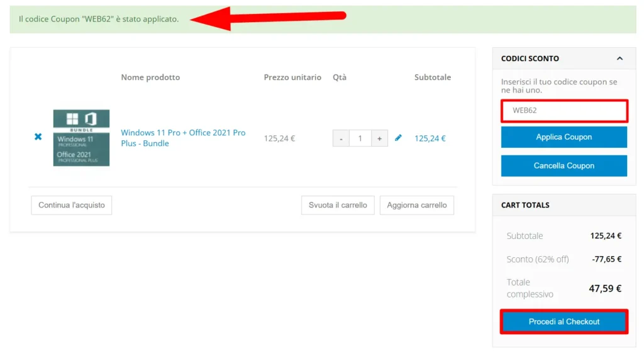
Task: Click the 47,59 € total amount
Action: click(x=605, y=289)
